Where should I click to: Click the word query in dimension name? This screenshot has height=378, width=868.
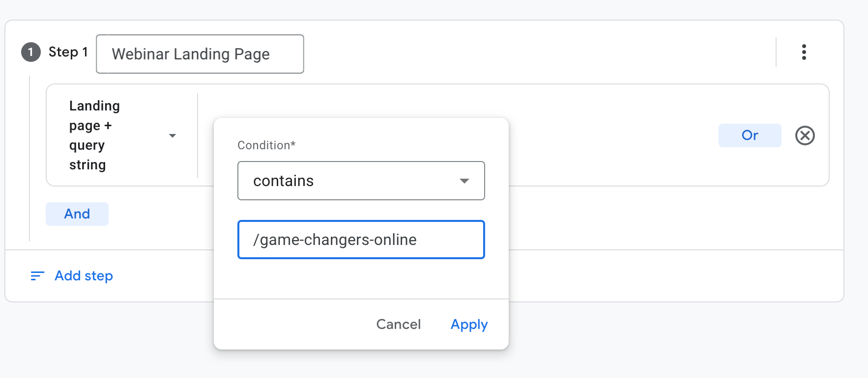pyautogui.click(x=87, y=146)
